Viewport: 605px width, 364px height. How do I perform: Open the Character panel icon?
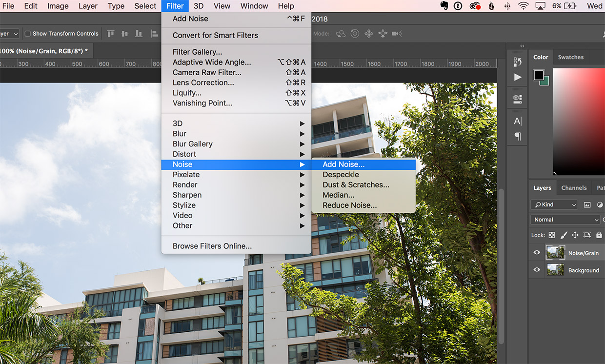(x=518, y=121)
